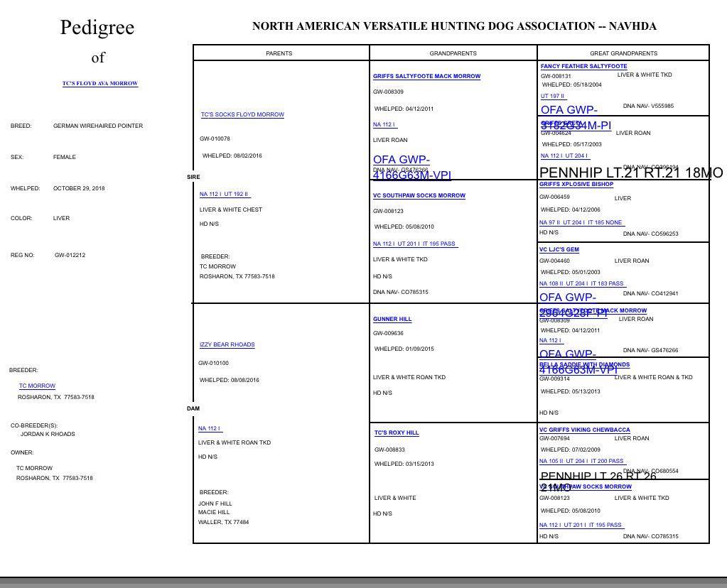Select WHELPED: 05/18/2004 text
The width and height of the screenshot is (727, 588).
pos(571,85)
